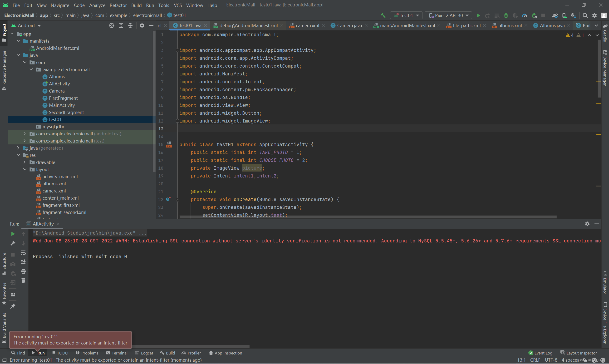Collapse the manifests folder

(18, 41)
